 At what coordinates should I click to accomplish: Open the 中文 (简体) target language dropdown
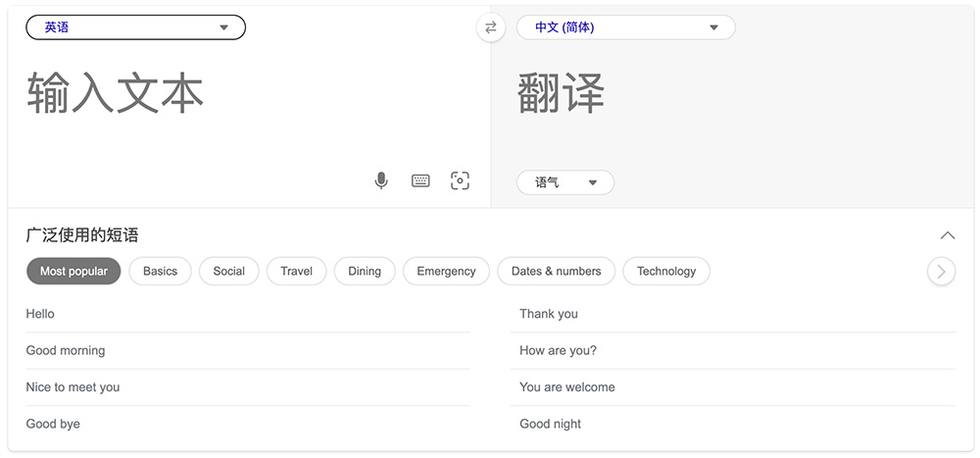coord(625,27)
